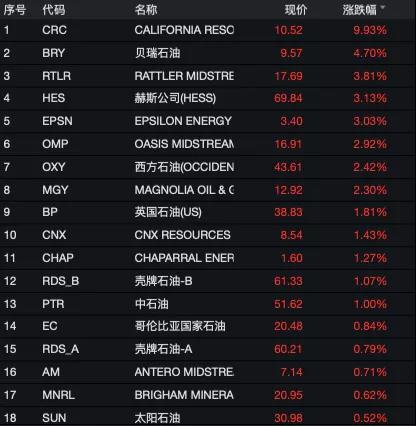Select the MNRL ticker code
Image resolution: width=416 pixels, height=426 pixels.
coord(58,395)
